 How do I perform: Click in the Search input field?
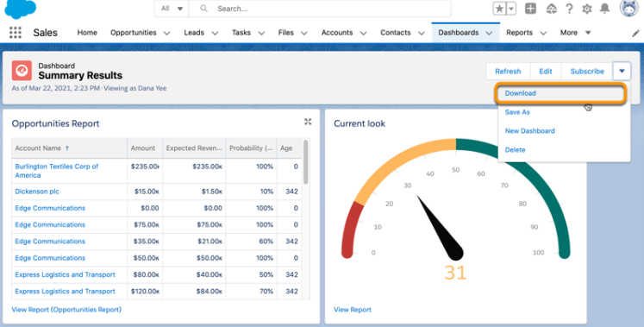point(320,9)
